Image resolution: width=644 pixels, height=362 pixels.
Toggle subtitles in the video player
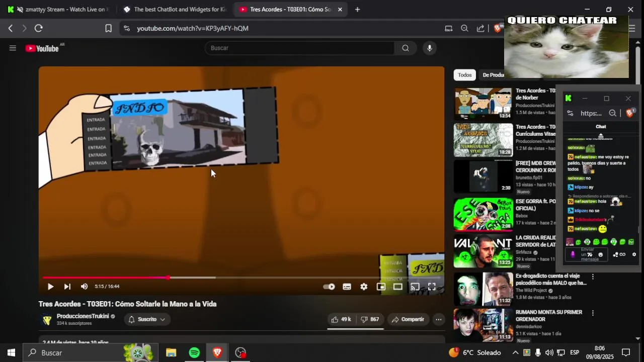pos(347,287)
